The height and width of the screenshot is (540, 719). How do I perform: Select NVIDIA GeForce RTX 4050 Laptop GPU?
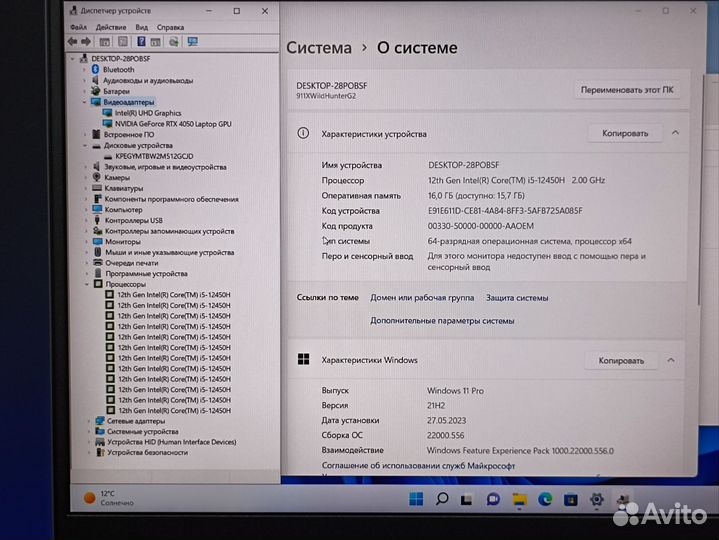click(x=173, y=124)
